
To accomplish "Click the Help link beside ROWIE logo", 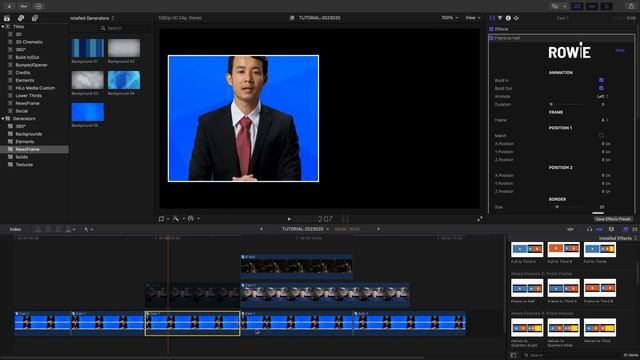I will 620,51.
